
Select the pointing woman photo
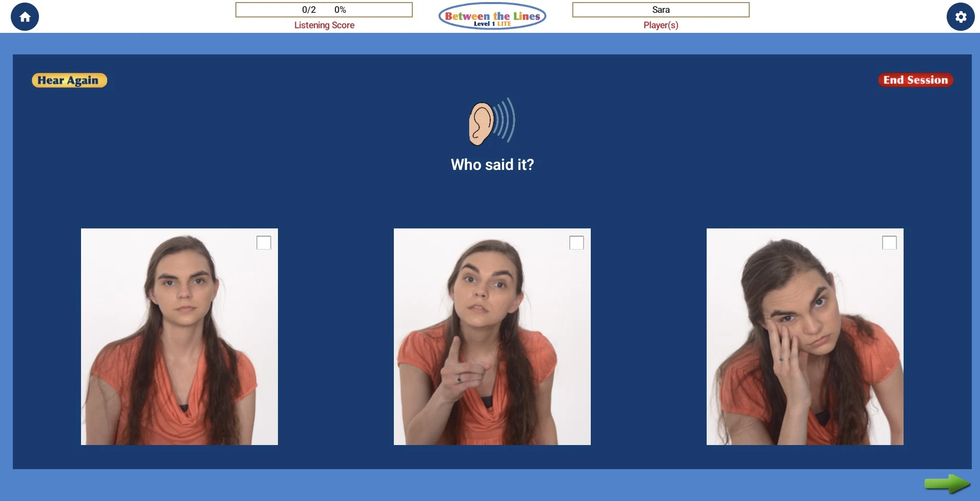(492, 337)
